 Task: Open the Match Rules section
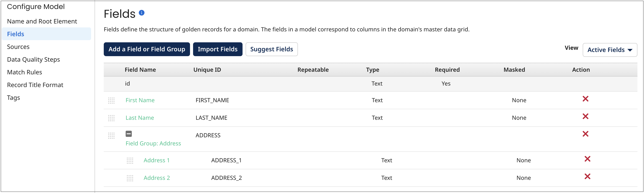pos(25,72)
